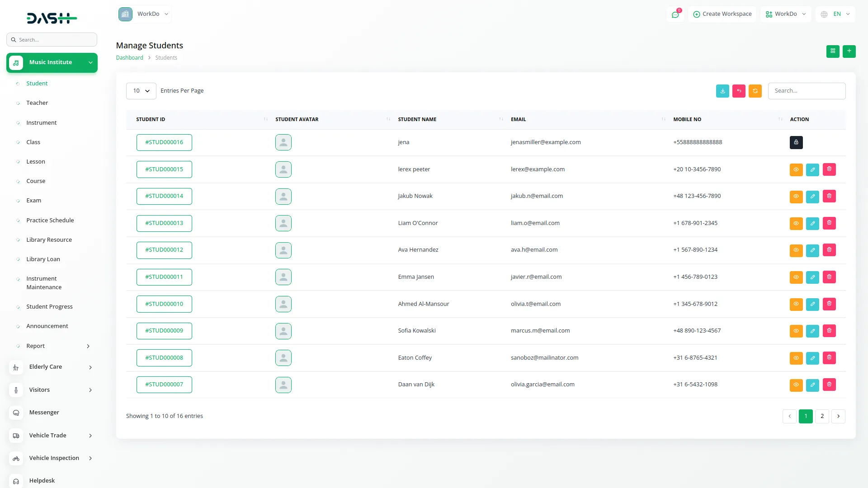Open chat messages icon in top bar
Image resolution: width=868 pixels, height=488 pixels.
(675, 14)
